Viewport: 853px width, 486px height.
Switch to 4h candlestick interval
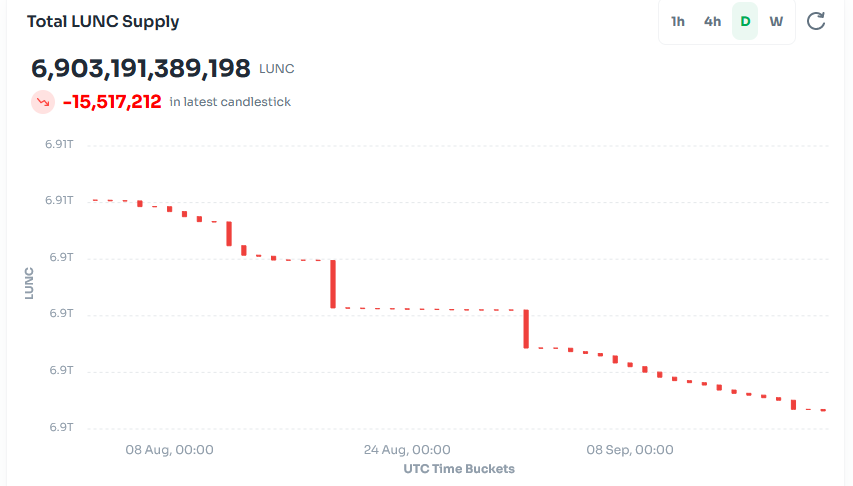coord(712,21)
